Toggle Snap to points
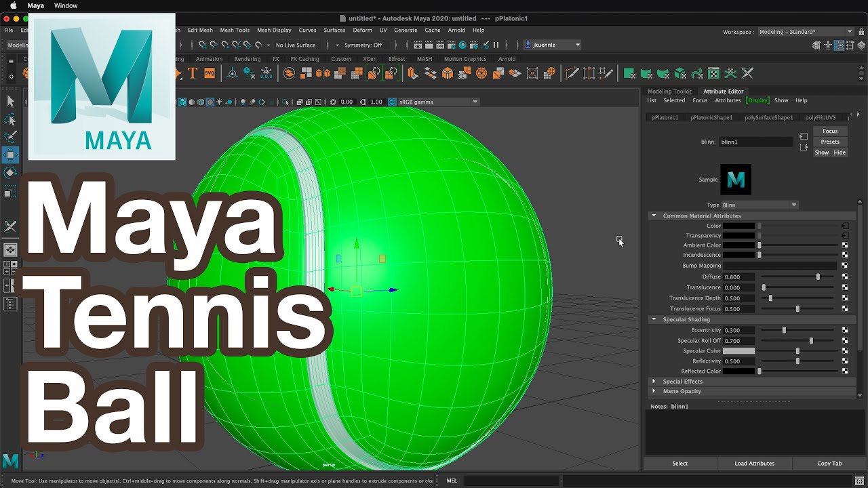 [x=224, y=45]
